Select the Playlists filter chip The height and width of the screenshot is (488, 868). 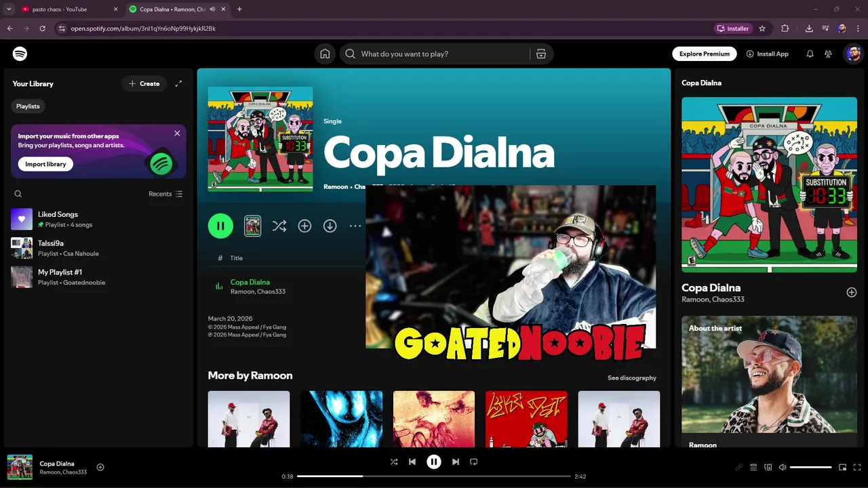(x=28, y=106)
